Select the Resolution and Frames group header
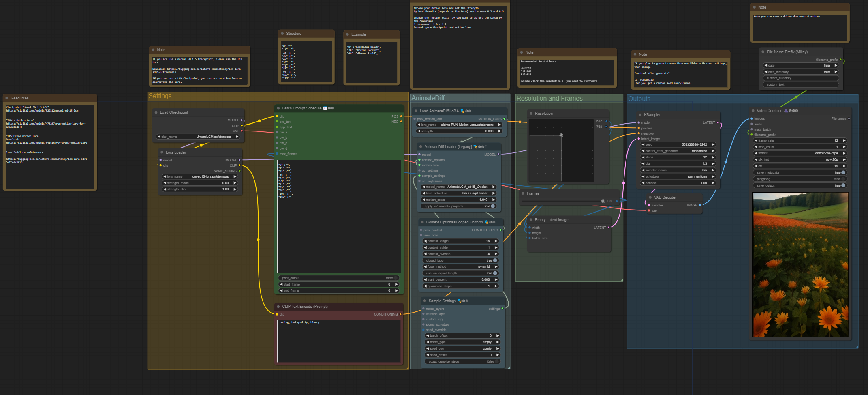Image resolution: width=868 pixels, height=395 pixels. (549, 99)
